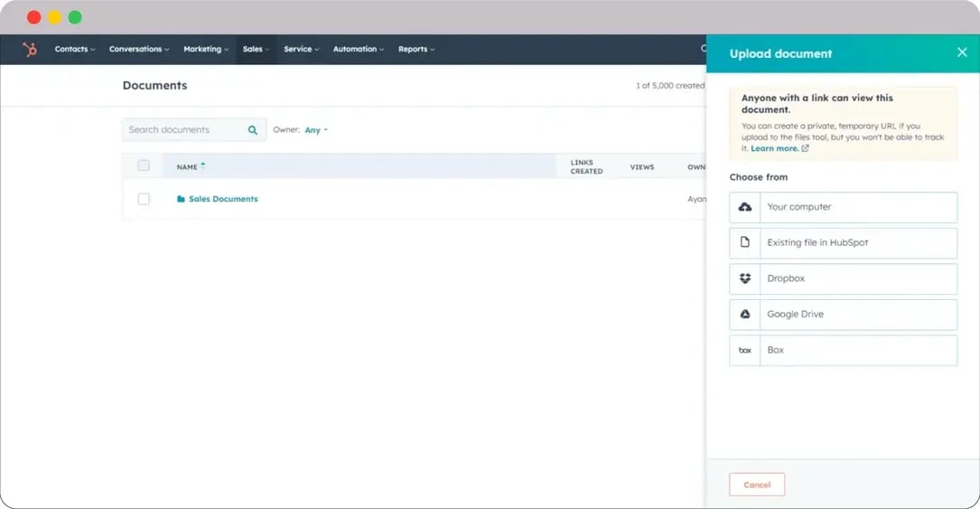Open the Sales menu
Image resolution: width=980 pixels, height=509 pixels.
click(256, 49)
